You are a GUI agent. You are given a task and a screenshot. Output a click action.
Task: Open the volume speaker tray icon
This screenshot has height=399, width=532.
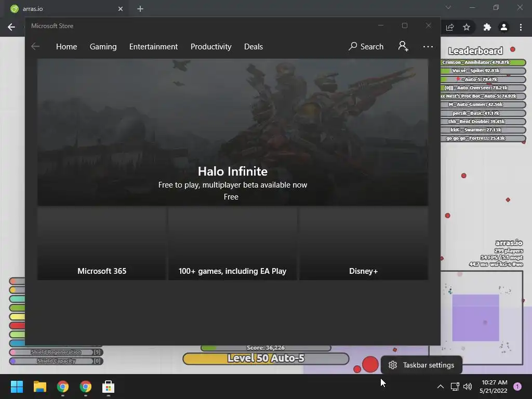coord(468,387)
